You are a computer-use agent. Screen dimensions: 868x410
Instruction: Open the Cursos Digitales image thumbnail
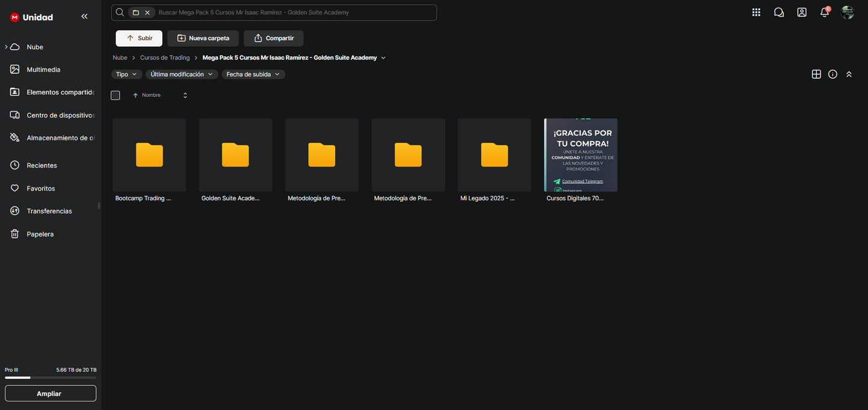point(580,155)
